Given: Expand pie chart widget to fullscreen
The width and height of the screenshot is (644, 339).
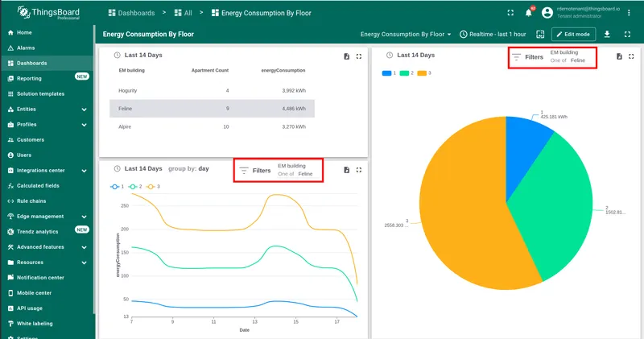Looking at the screenshot, I should click(631, 56).
